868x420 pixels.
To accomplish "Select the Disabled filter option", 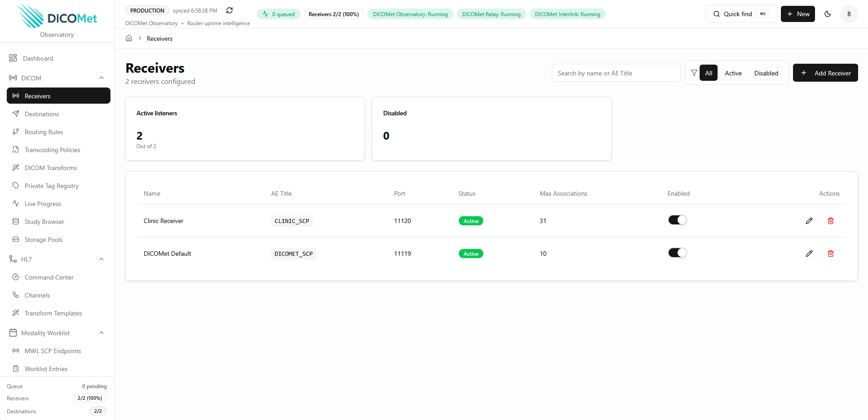I will [x=766, y=73].
